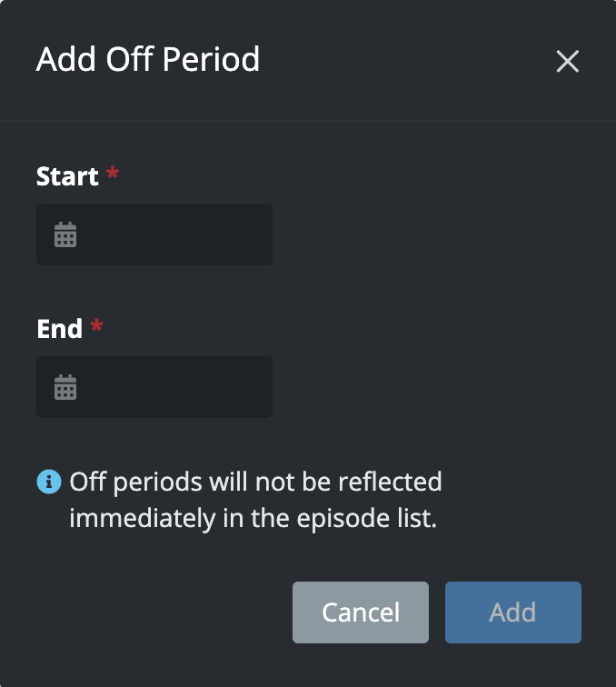Click the "immediately in the episode list" text
The width and height of the screenshot is (616, 687).
[x=253, y=521]
